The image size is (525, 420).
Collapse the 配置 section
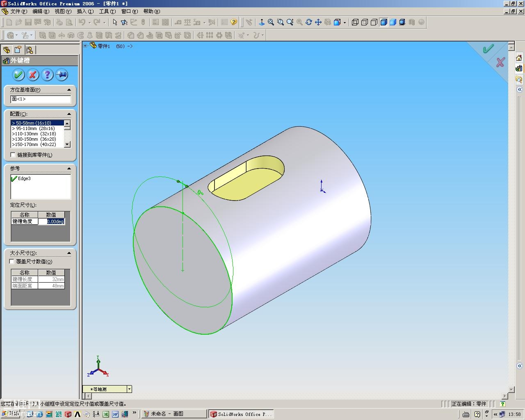tap(69, 114)
